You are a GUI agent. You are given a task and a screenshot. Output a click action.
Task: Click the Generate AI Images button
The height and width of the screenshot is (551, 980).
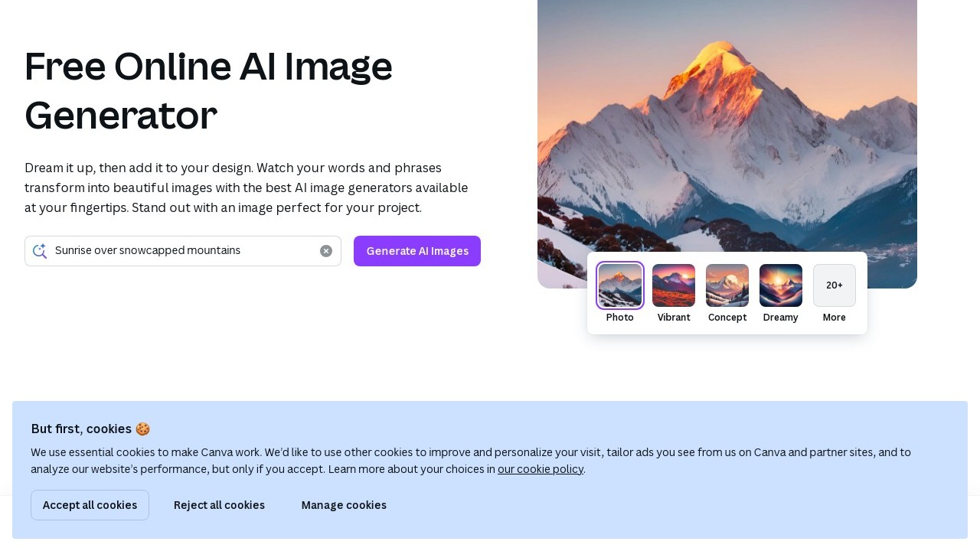click(417, 251)
